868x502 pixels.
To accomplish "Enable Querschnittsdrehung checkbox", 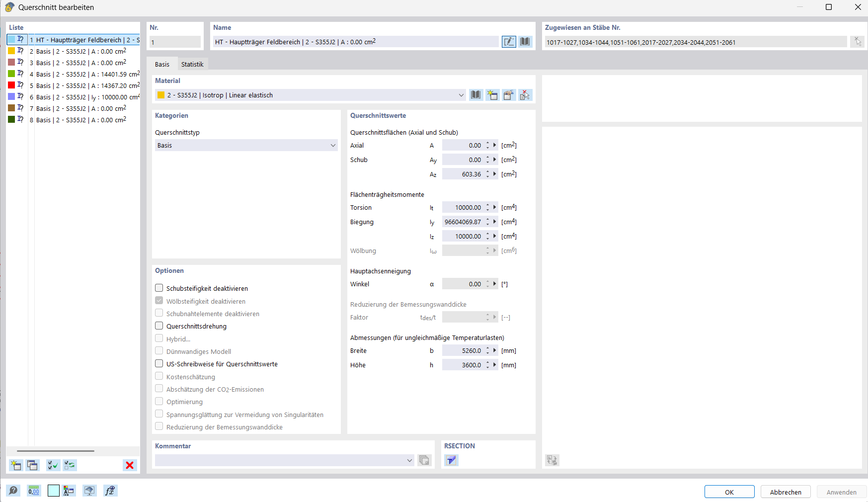I will (159, 326).
